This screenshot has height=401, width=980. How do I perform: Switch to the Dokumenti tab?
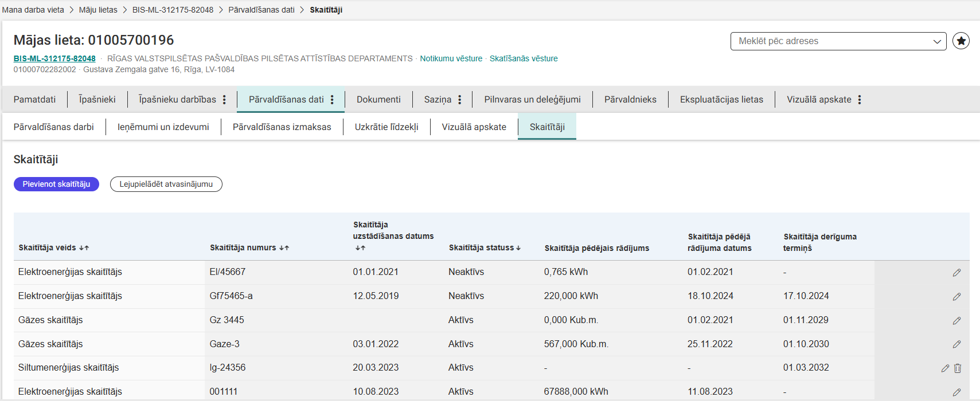pos(378,100)
